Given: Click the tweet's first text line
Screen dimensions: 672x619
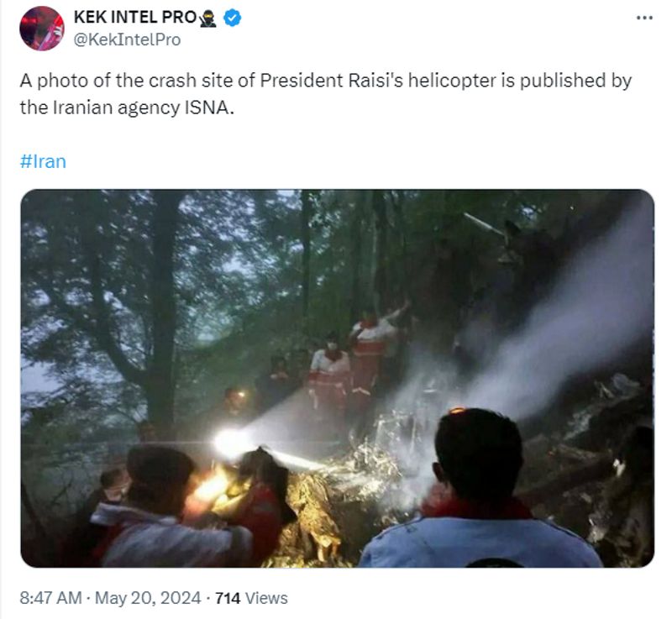Looking at the screenshot, I should (326, 81).
